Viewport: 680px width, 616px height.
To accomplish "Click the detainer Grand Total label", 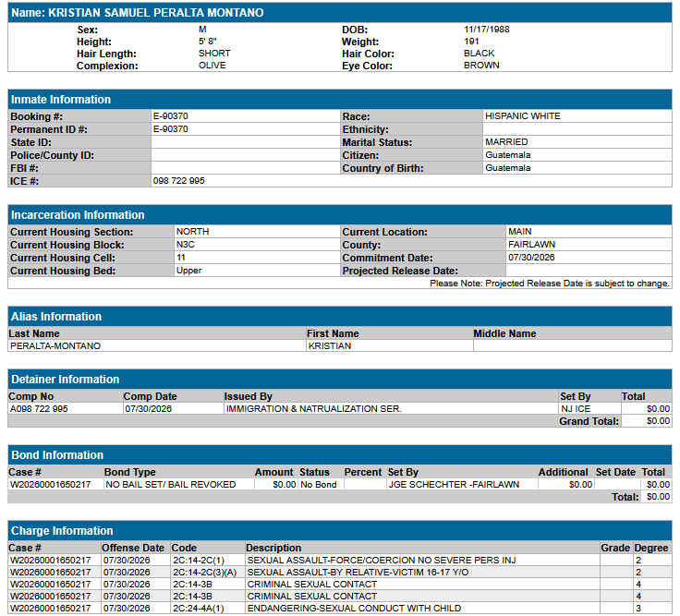I will (589, 421).
